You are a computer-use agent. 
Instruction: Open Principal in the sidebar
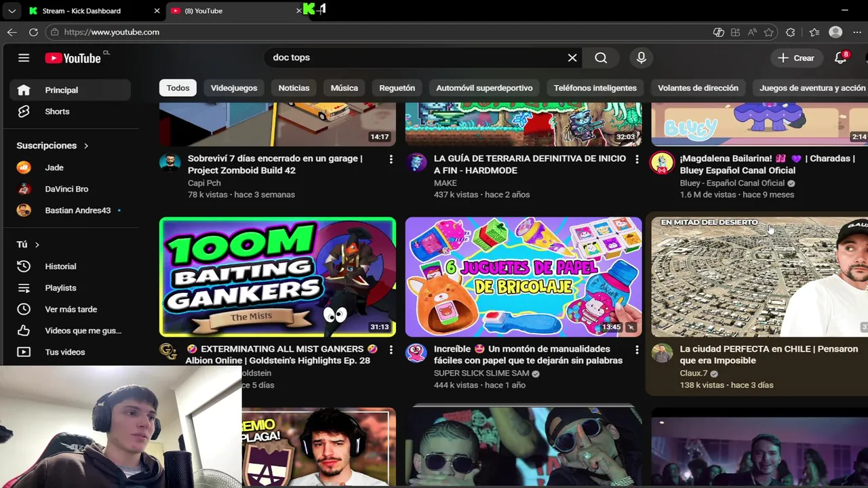(70, 90)
